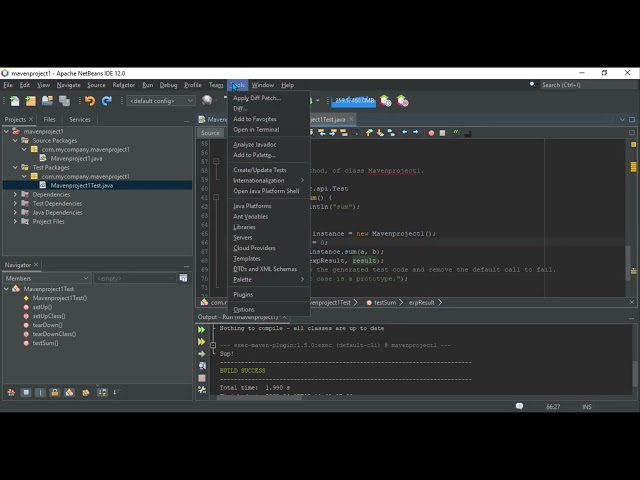The width and height of the screenshot is (640, 480).
Task: Click the notifications balloon in status bar
Action: pos(519,406)
